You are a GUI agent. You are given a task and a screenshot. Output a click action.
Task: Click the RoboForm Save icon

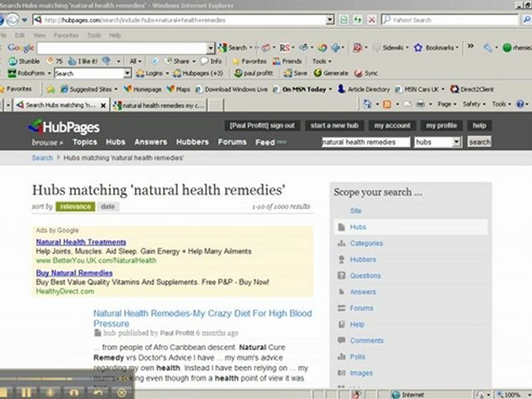coord(288,73)
